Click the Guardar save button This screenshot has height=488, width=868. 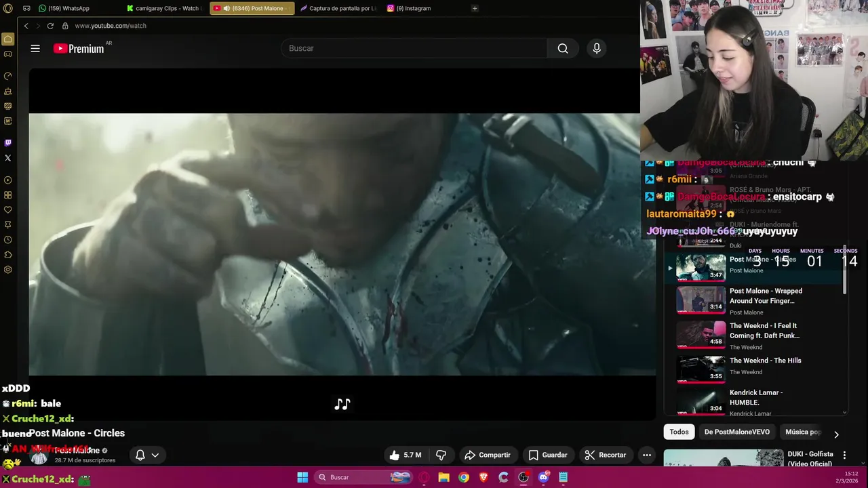click(x=547, y=455)
